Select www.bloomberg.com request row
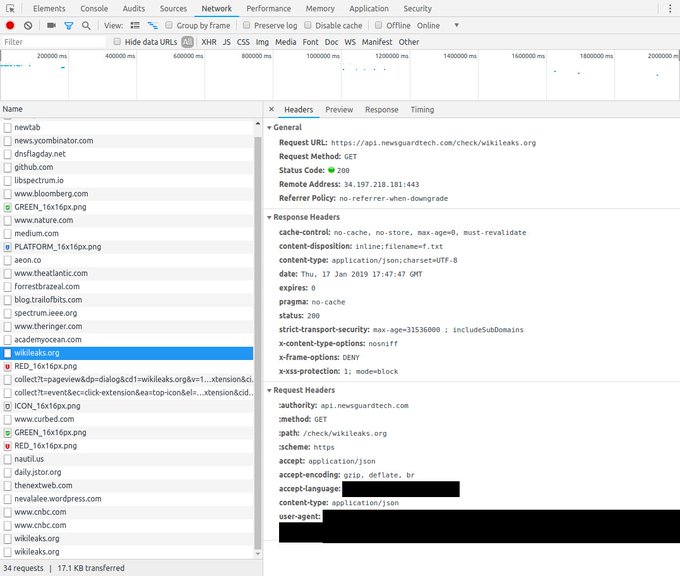The height and width of the screenshot is (576, 680). tap(127, 193)
